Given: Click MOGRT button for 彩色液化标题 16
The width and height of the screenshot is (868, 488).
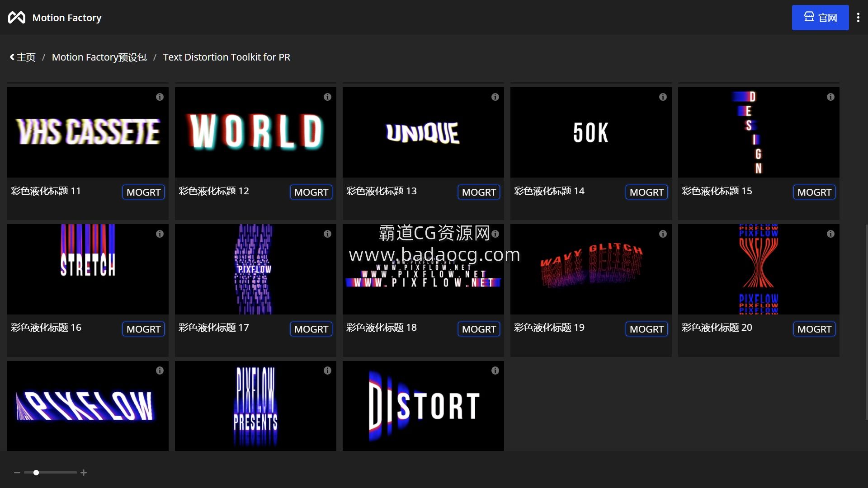Looking at the screenshot, I should pos(143,329).
